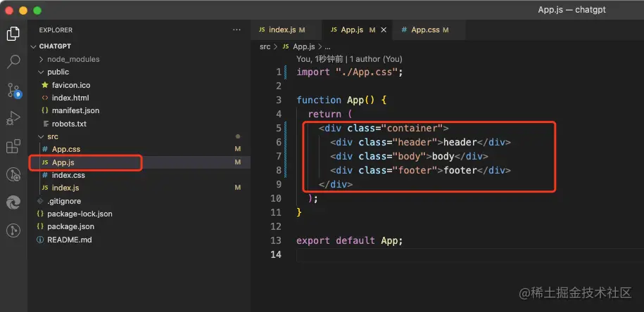Click the circular git icon below the Extensions icon
The image size is (644, 312).
click(x=13, y=175)
